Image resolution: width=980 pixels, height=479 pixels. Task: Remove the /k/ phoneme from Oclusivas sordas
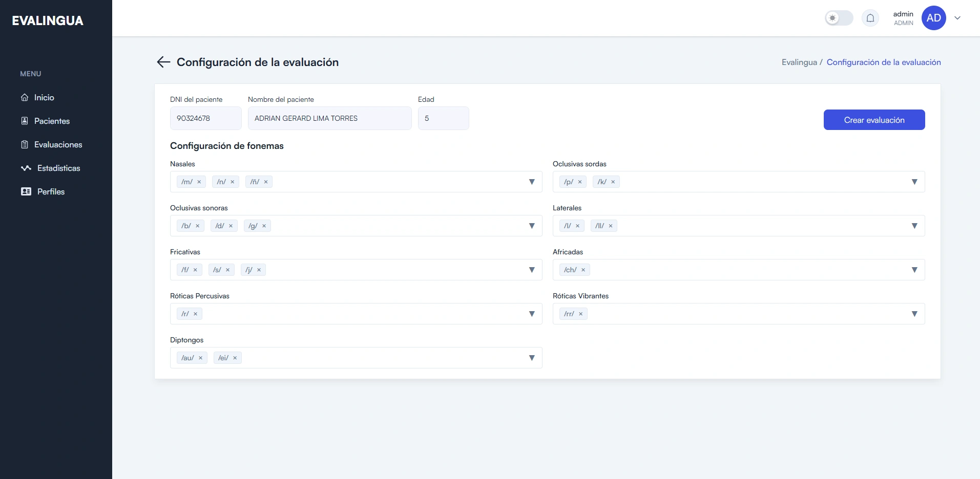613,182
